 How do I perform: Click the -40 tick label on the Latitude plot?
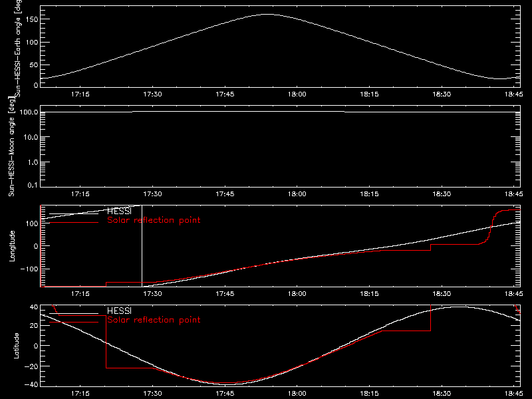click(31, 384)
